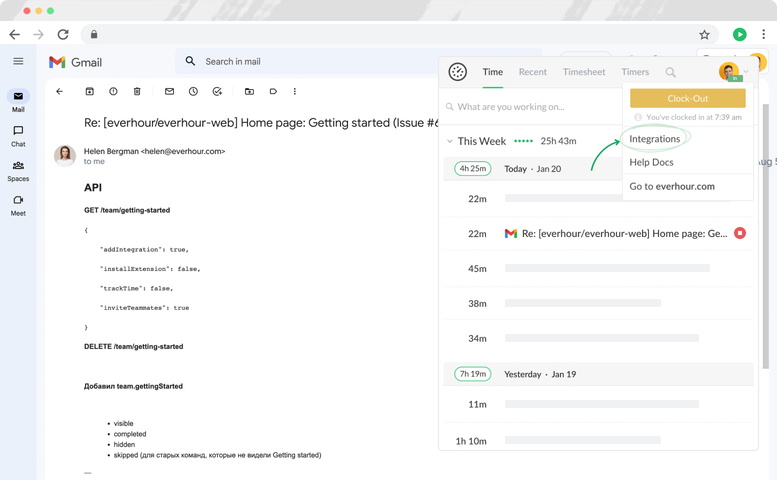Mark the email as unread
The width and height of the screenshot is (777, 480).
[x=169, y=91]
